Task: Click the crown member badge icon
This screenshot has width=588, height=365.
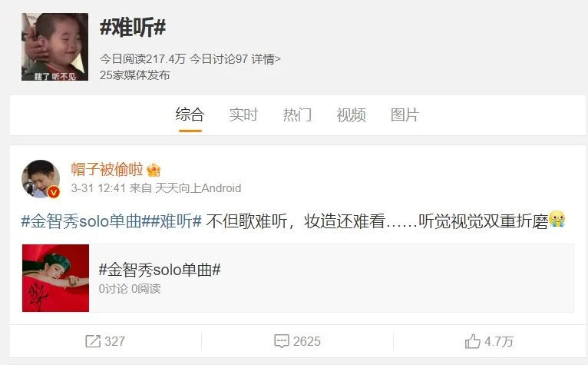Action: pos(154,170)
